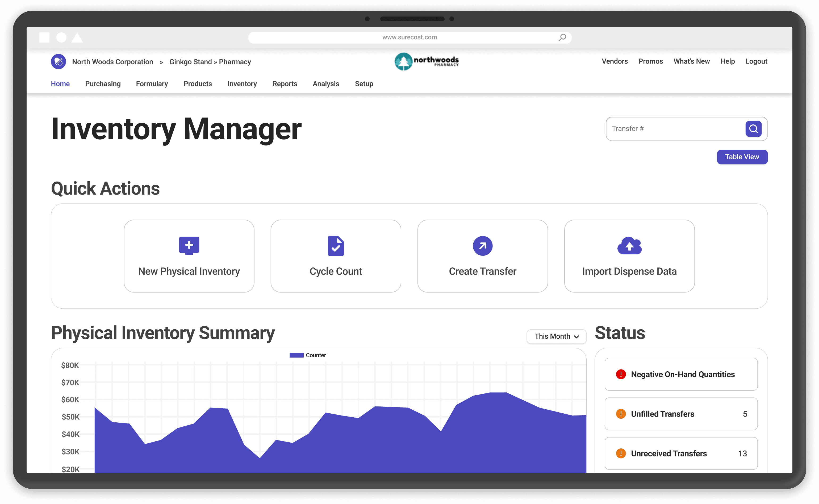This screenshot has width=819, height=504.
Task: Open the Reports menu item
Action: tap(285, 84)
